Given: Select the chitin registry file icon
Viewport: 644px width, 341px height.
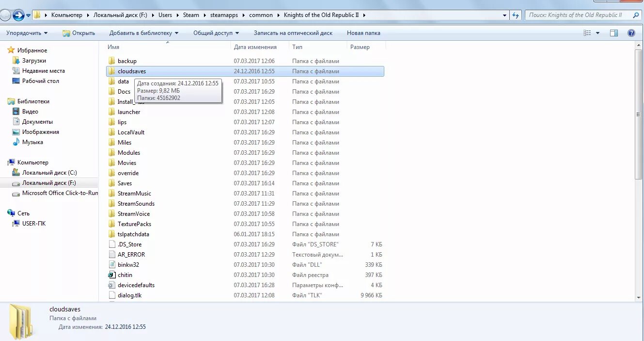Looking at the screenshot, I should click(111, 275).
